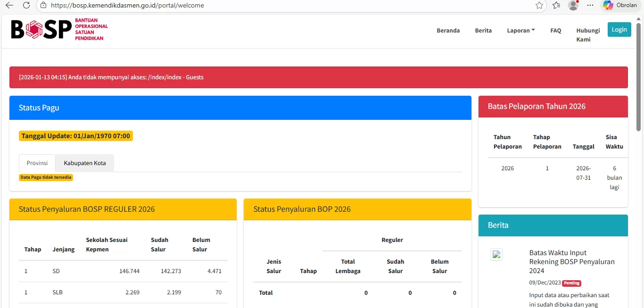Open the browser favorites list icon
This screenshot has width=644, height=308.
pyautogui.click(x=556, y=5)
